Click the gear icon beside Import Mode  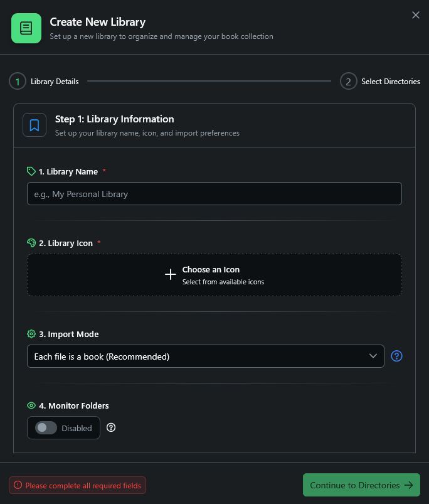tap(31, 334)
